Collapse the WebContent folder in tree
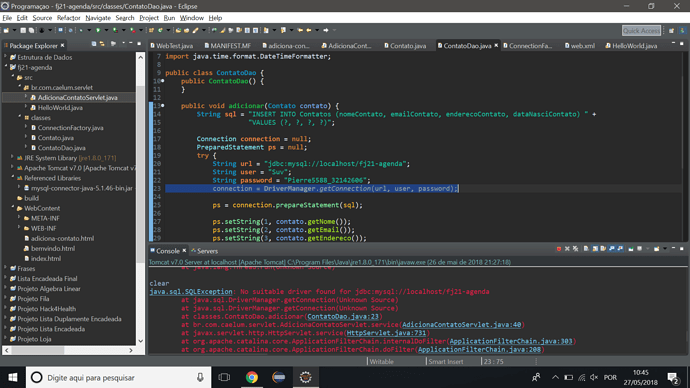This screenshot has height=388, width=690. tap(12, 208)
